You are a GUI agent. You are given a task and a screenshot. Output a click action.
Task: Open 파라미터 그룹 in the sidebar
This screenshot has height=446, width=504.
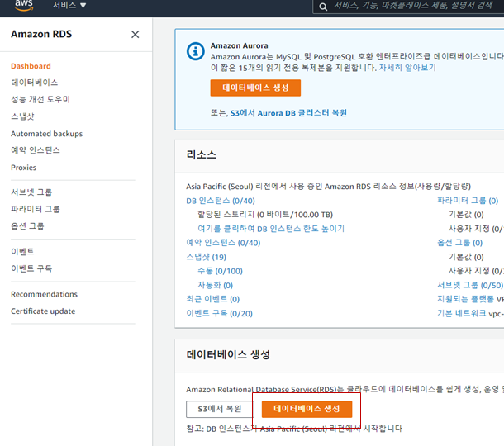click(35, 209)
